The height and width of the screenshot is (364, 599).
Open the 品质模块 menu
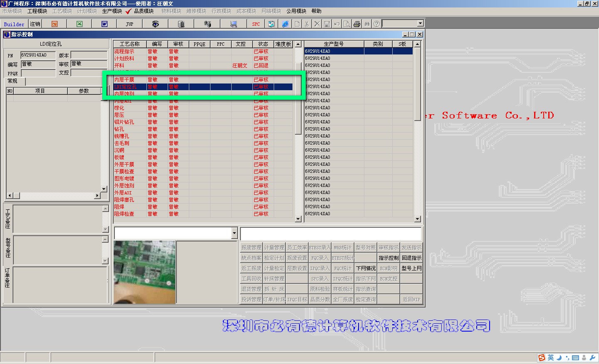144,11
